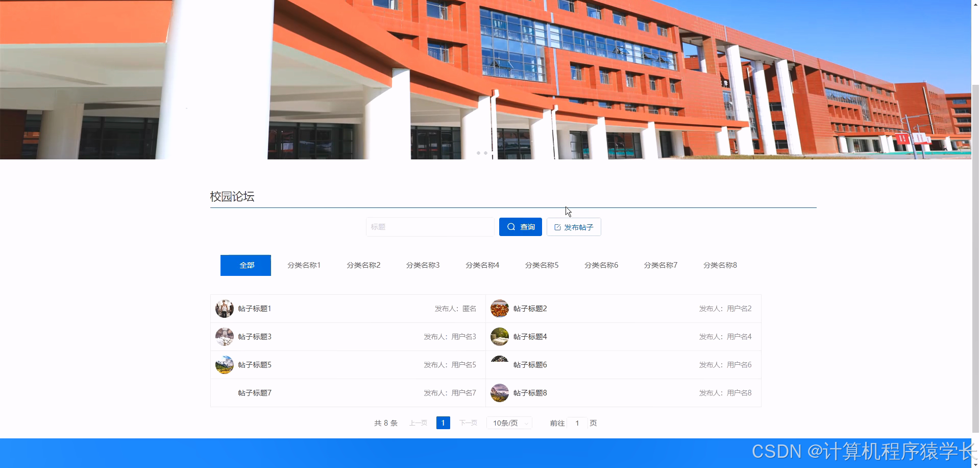Select the second carousel indicator dot
Screen dimensions: 980x468
pyautogui.click(x=485, y=153)
